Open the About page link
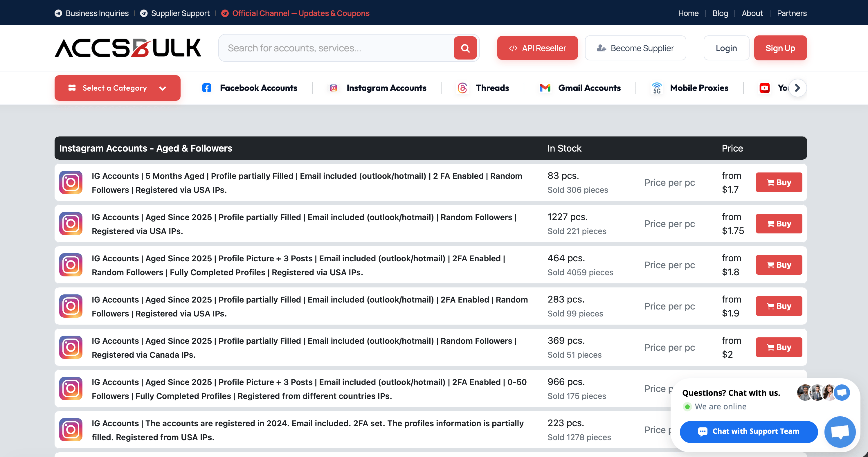The image size is (868, 457). coord(752,13)
